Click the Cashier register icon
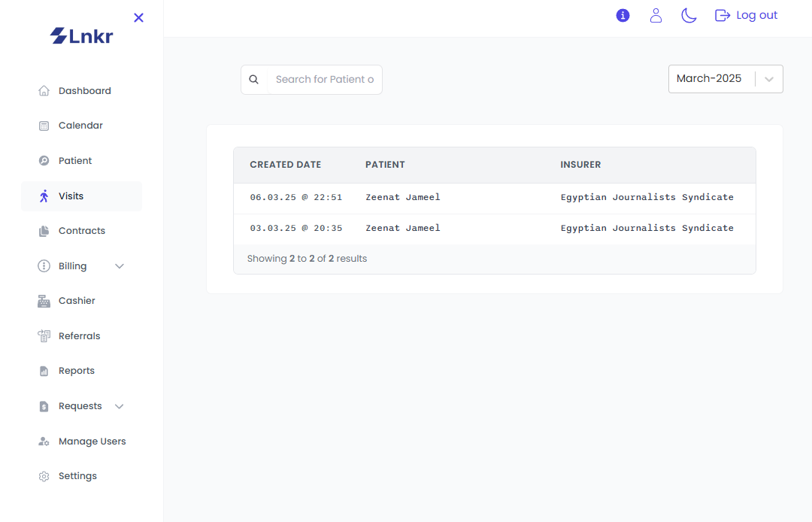This screenshot has height=522, width=812. (44, 301)
